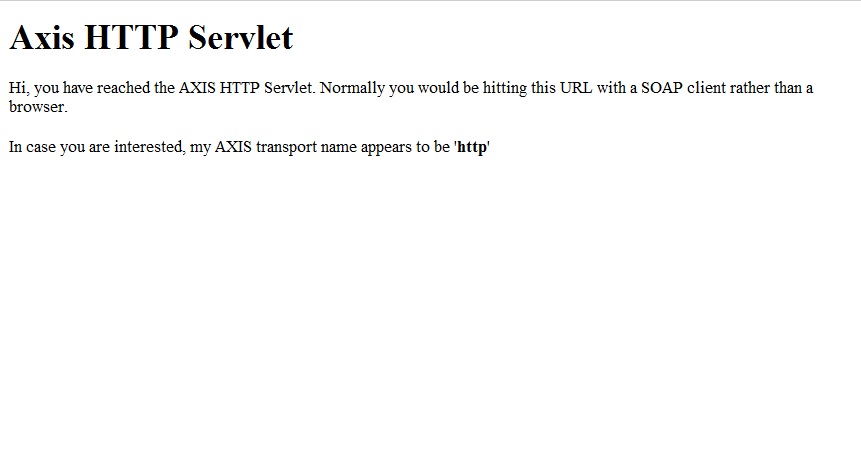Click the word 'transport' in the last line

click(286, 147)
